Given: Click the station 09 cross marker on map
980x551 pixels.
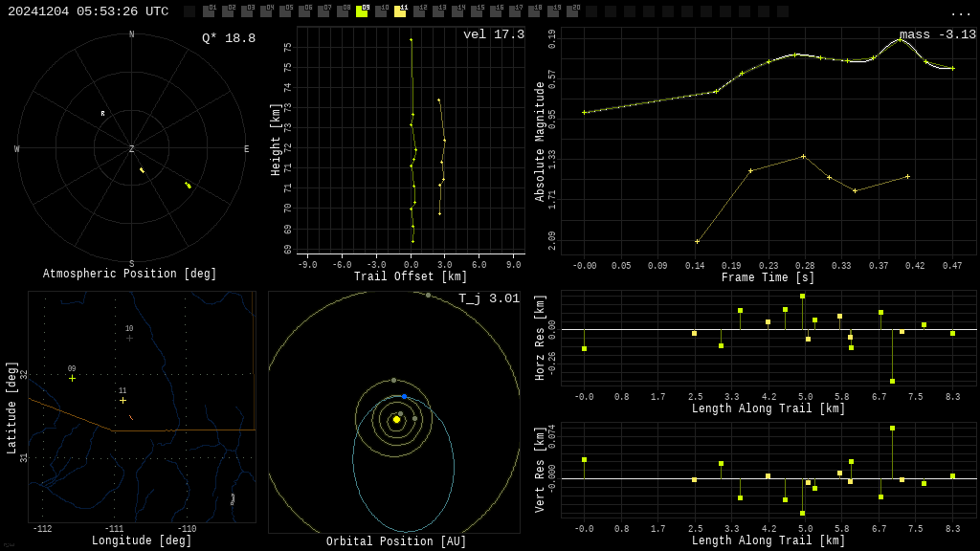Looking at the screenshot, I should (72, 378).
